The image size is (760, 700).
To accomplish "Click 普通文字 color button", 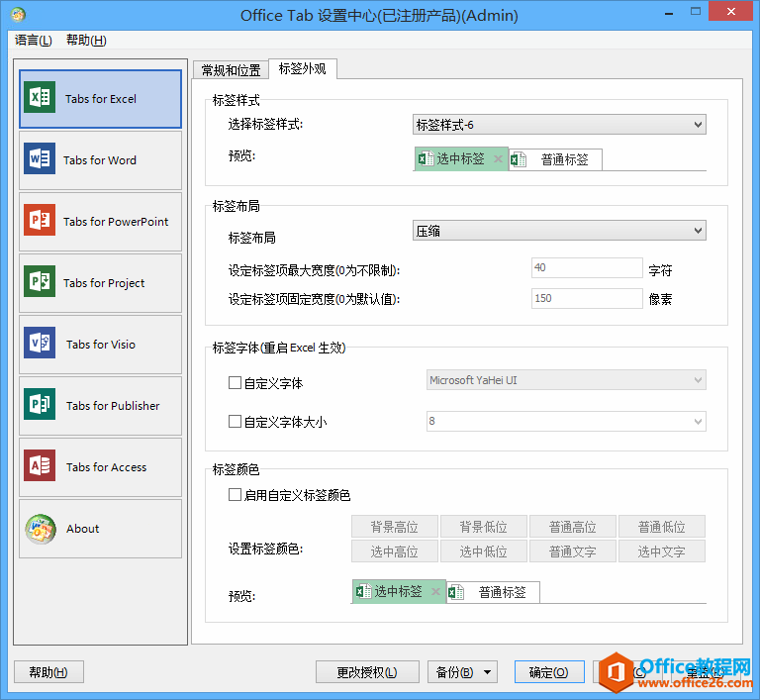I will coord(573,551).
